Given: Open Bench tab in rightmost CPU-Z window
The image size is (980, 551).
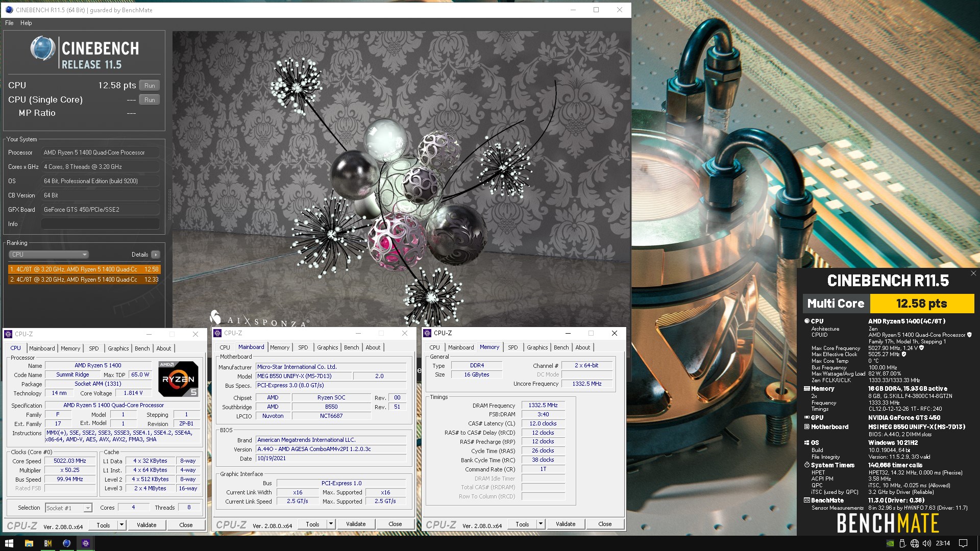Looking at the screenshot, I should (x=561, y=347).
